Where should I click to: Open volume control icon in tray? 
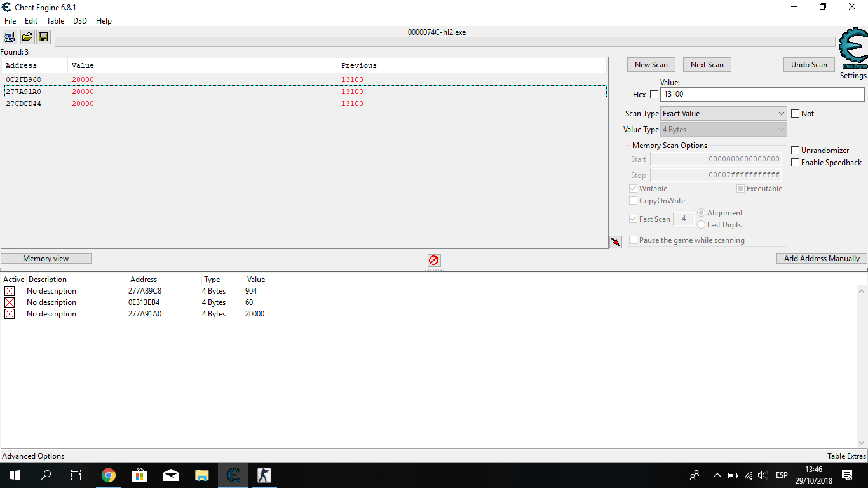coord(763,475)
